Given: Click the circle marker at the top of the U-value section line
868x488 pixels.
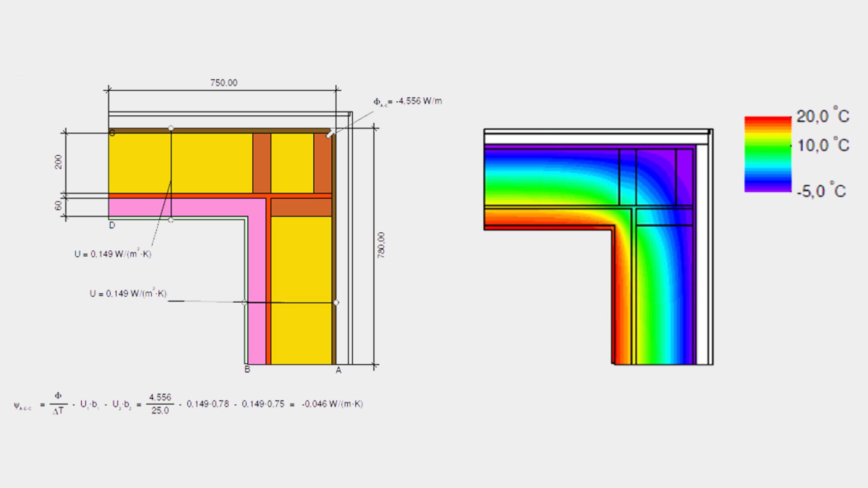Looking at the screenshot, I should pyautogui.click(x=171, y=128).
